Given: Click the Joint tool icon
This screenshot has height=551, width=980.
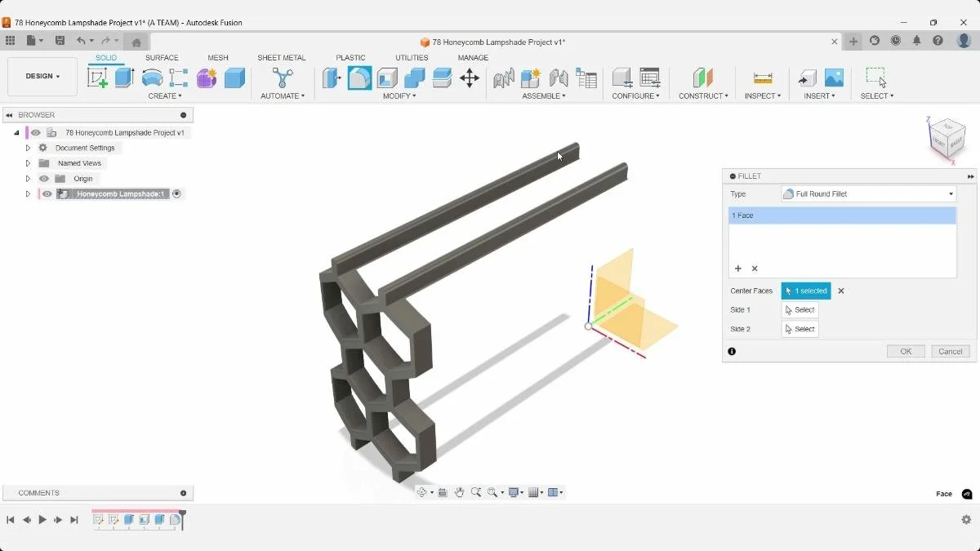Looking at the screenshot, I should (x=559, y=78).
